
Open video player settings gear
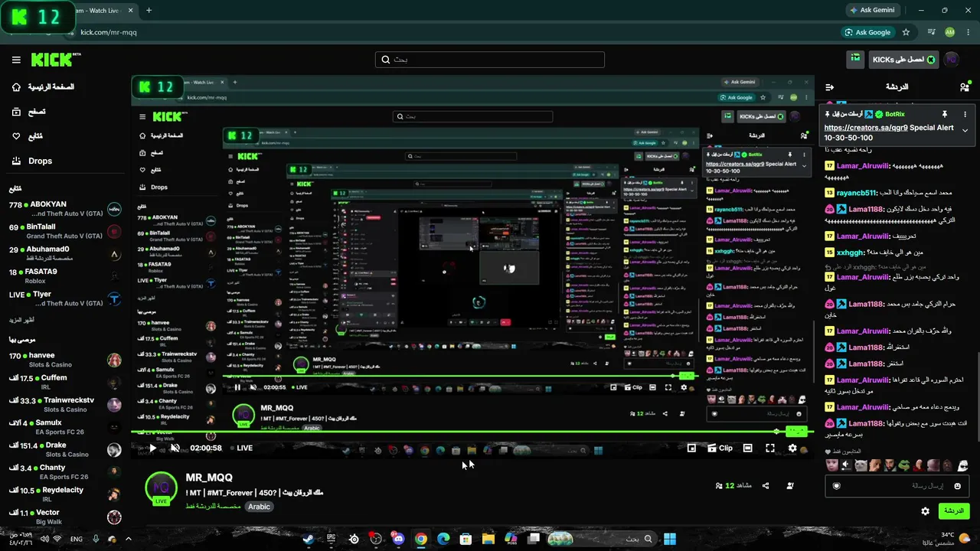click(x=792, y=448)
